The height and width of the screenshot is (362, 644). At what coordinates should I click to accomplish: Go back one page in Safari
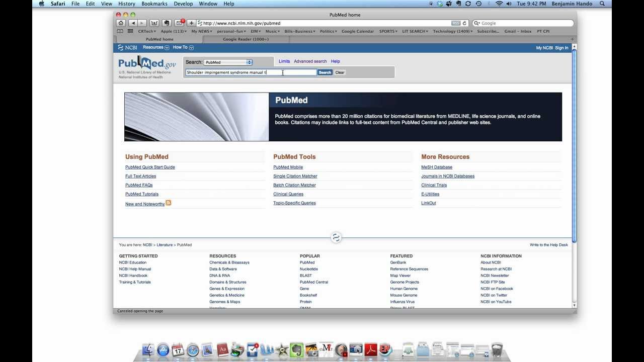pyautogui.click(x=133, y=23)
